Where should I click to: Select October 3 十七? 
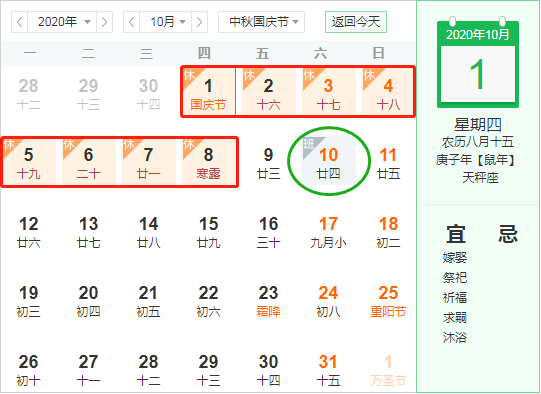(328, 92)
